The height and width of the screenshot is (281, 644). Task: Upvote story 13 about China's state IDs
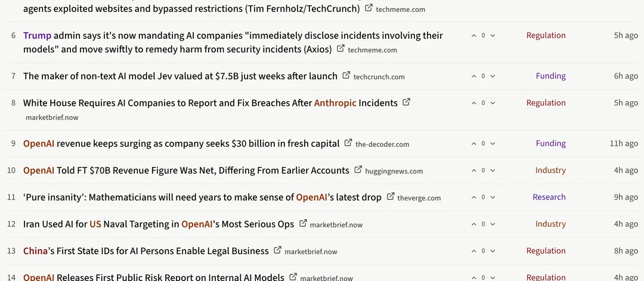[473, 251]
